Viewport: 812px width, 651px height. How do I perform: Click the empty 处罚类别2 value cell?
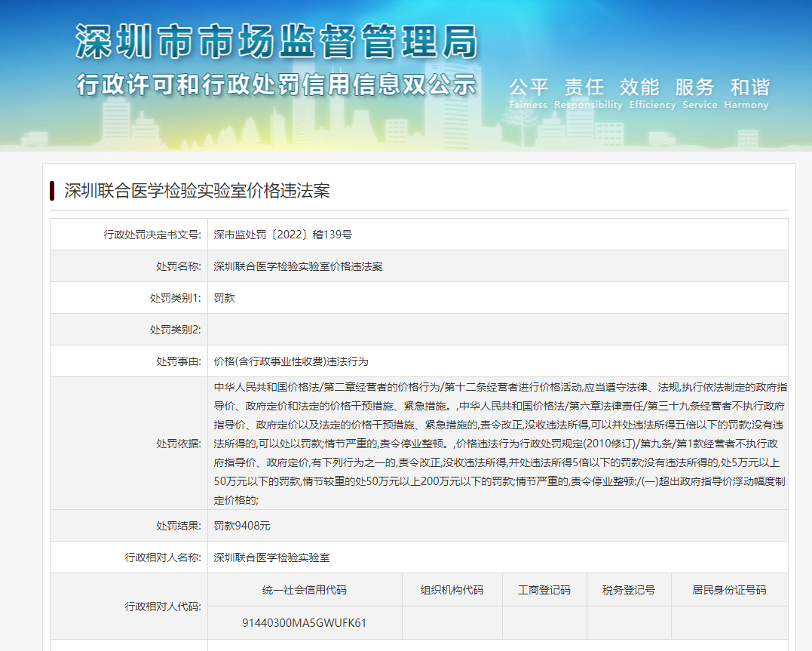click(498, 330)
